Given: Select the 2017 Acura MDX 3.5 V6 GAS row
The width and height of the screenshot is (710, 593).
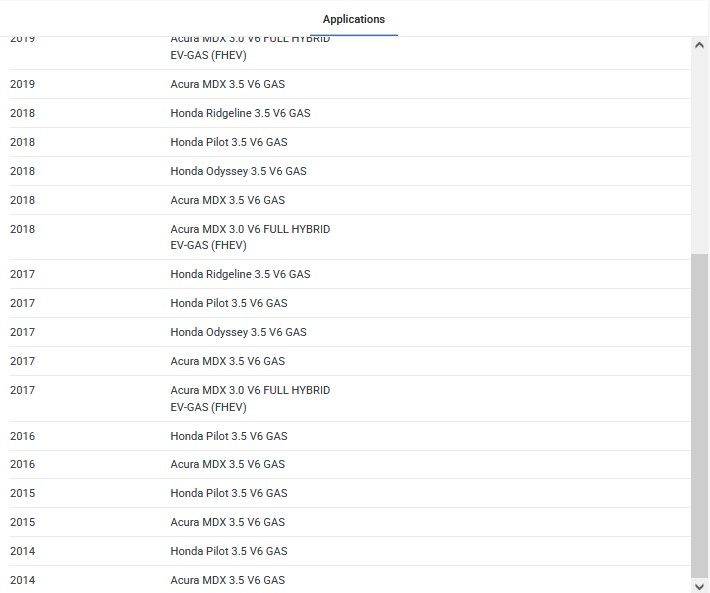Looking at the screenshot, I should click(x=350, y=361).
